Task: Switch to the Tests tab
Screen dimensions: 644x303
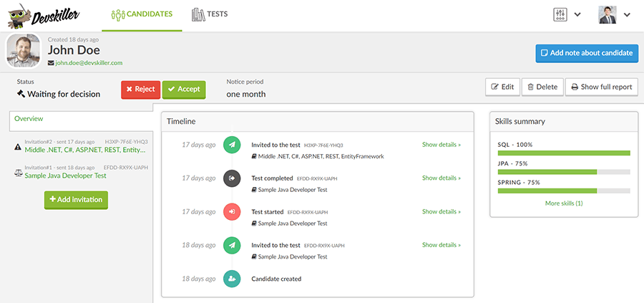Action: click(x=210, y=14)
